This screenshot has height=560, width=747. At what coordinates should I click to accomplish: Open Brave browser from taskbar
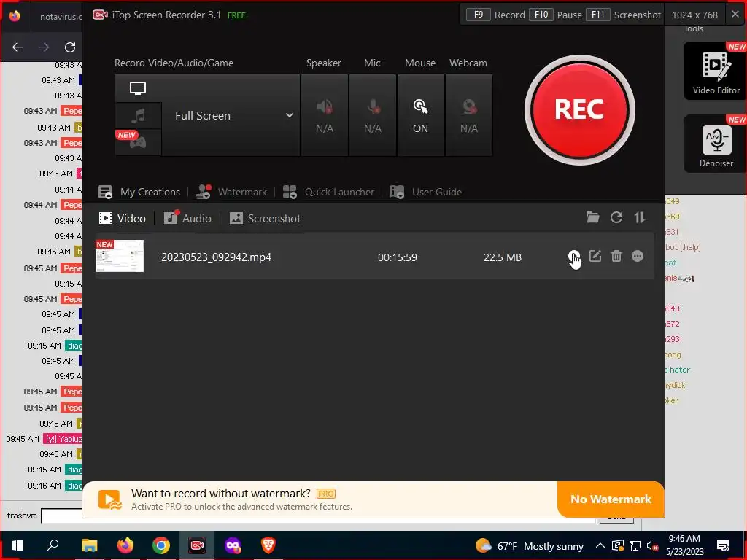point(268,545)
